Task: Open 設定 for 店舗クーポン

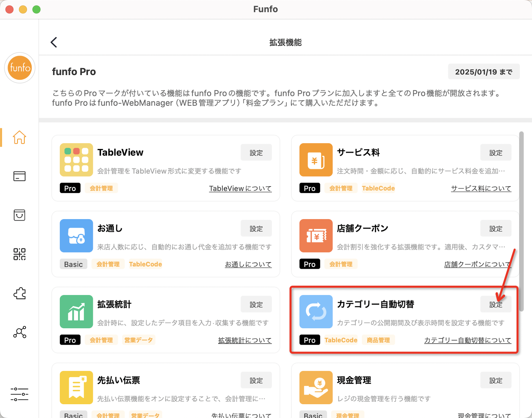Action: click(x=496, y=229)
